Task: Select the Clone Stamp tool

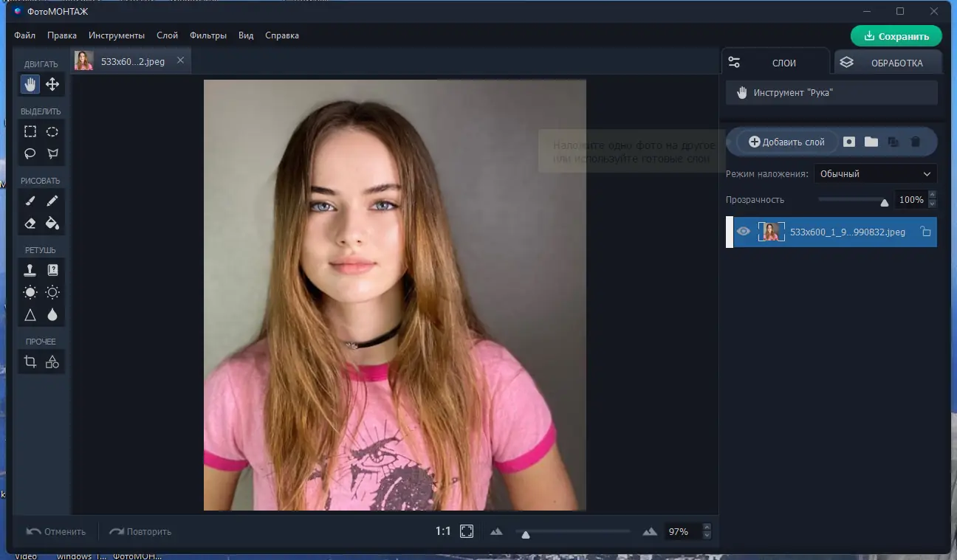Action: coord(30,271)
